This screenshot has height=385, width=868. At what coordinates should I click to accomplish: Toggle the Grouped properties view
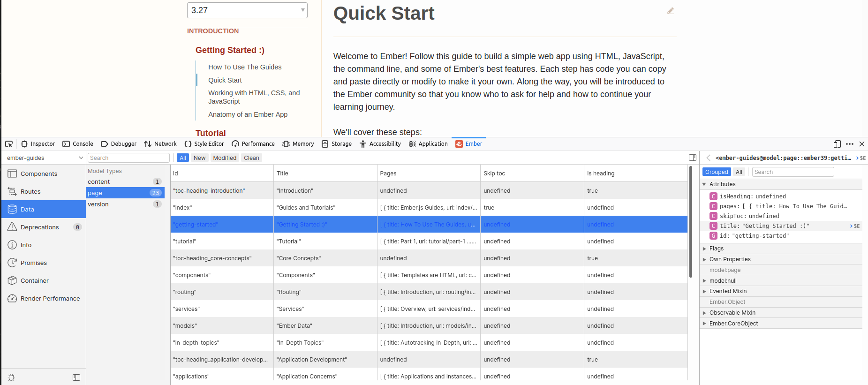pyautogui.click(x=716, y=172)
